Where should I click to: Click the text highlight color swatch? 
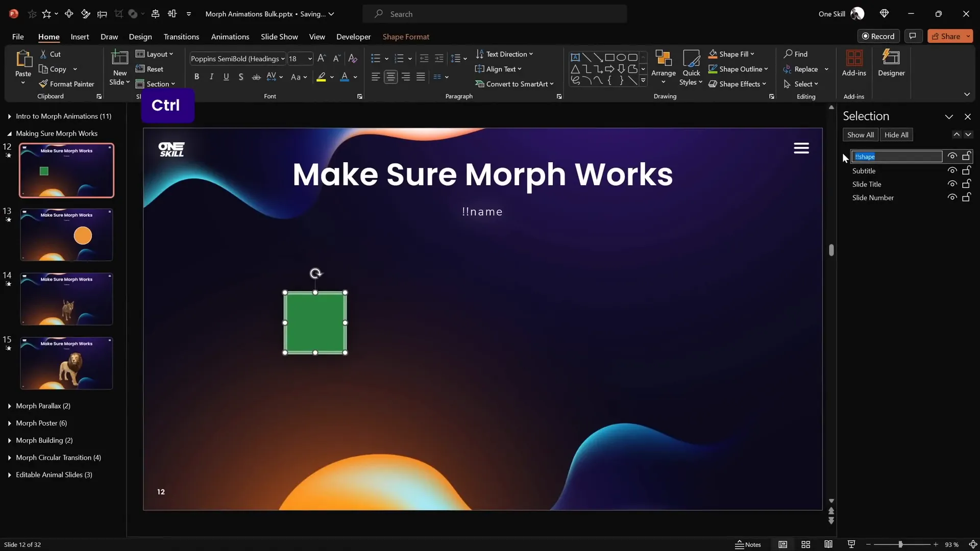click(x=321, y=77)
